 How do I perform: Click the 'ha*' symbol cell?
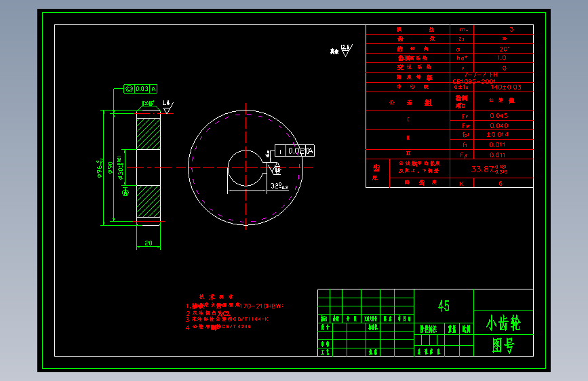[x=462, y=58]
